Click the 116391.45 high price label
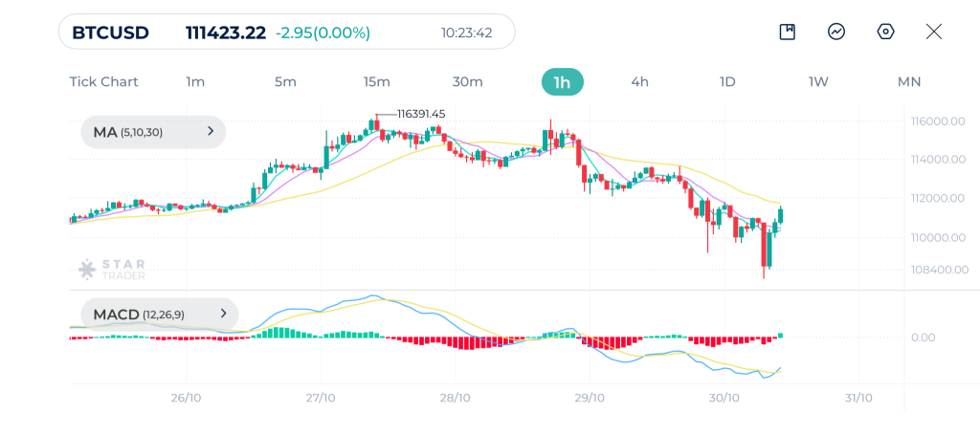Image resolution: width=980 pixels, height=435 pixels. coord(421,114)
